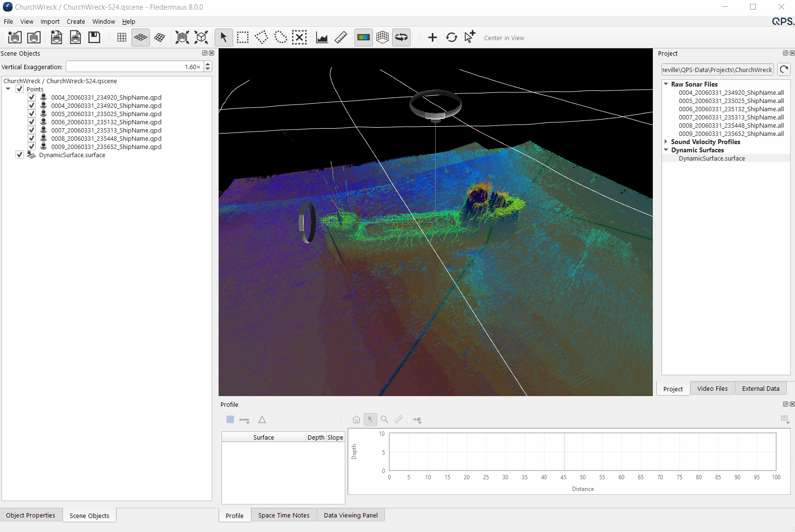The width and height of the screenshot is (795, 532).
Task: Click the profile home view icon
Action: coord(356,420)
